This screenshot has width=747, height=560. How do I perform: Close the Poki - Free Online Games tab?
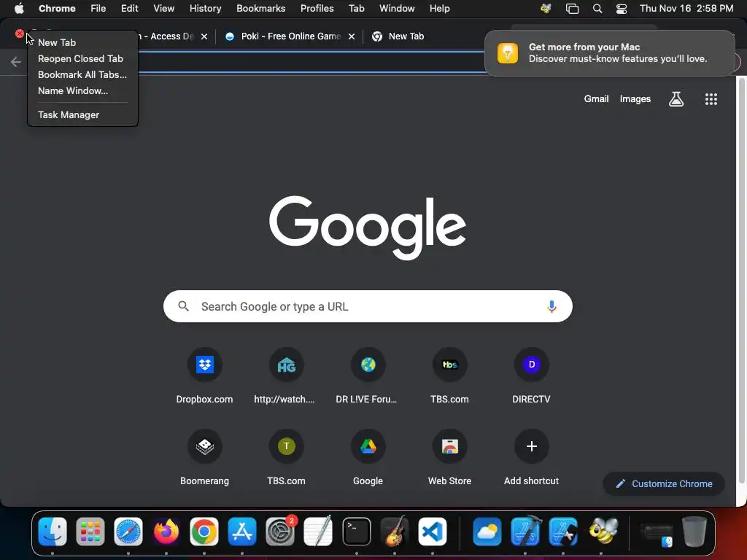click(352, 36)
